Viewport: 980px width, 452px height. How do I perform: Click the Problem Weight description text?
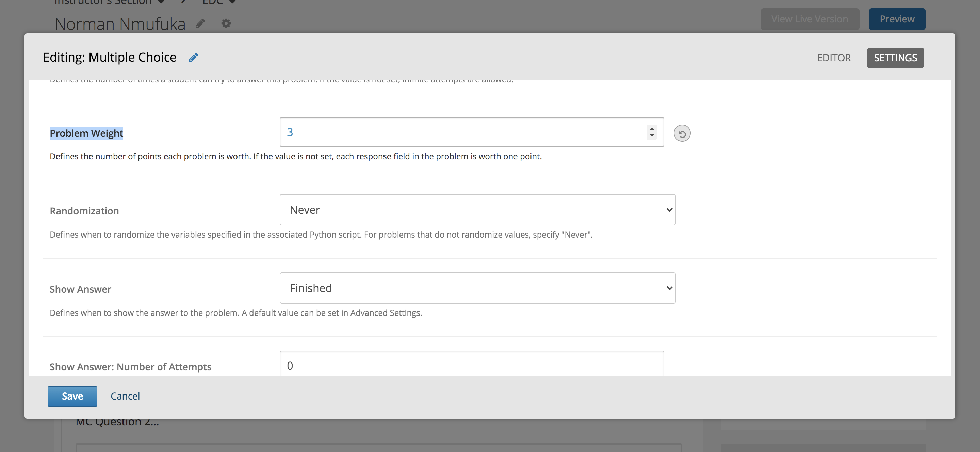296,157
